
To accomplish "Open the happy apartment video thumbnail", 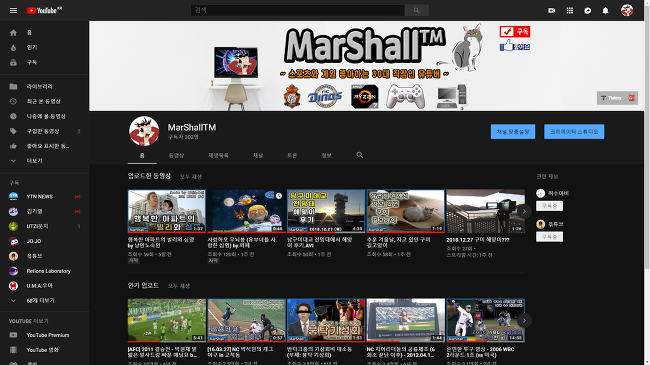I will (167, 211).
